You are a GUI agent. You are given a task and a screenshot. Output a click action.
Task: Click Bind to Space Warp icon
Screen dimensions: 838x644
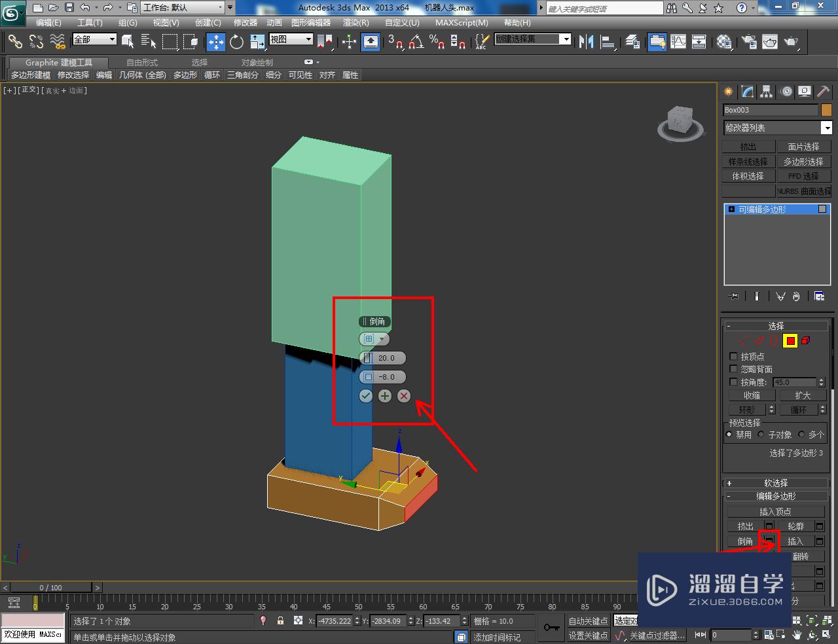pos(58,42)
